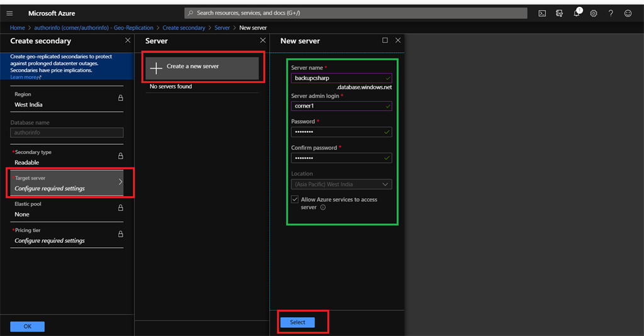Screen dimensions: 644x336
Task: Uncheck Allow Azure services to access server
Action: pyautogui.click(x=294, y=199)
